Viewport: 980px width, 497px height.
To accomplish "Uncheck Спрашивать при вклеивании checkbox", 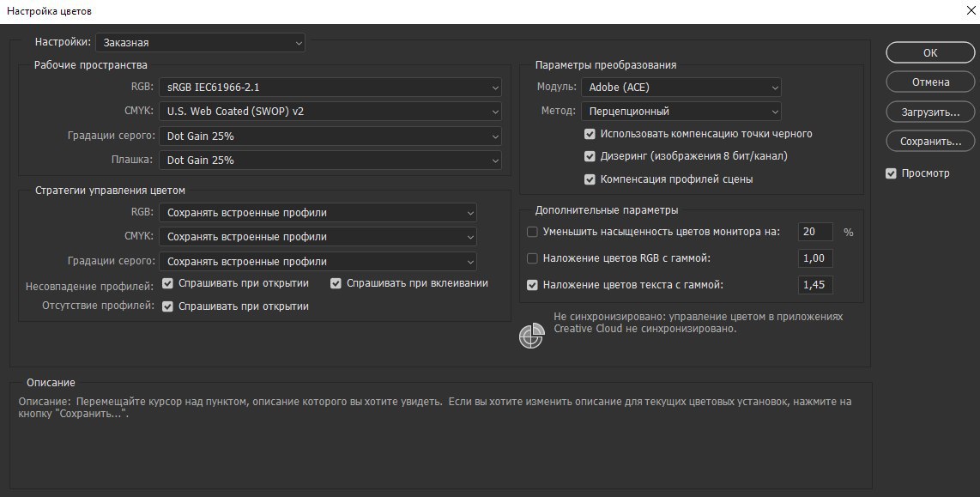I will [336, 283].
